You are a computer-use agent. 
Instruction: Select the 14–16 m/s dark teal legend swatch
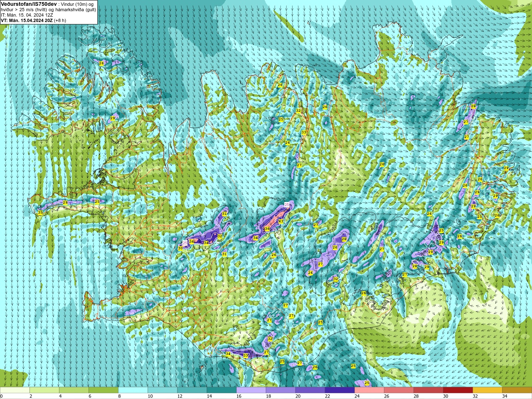click(x=222, y=390)
